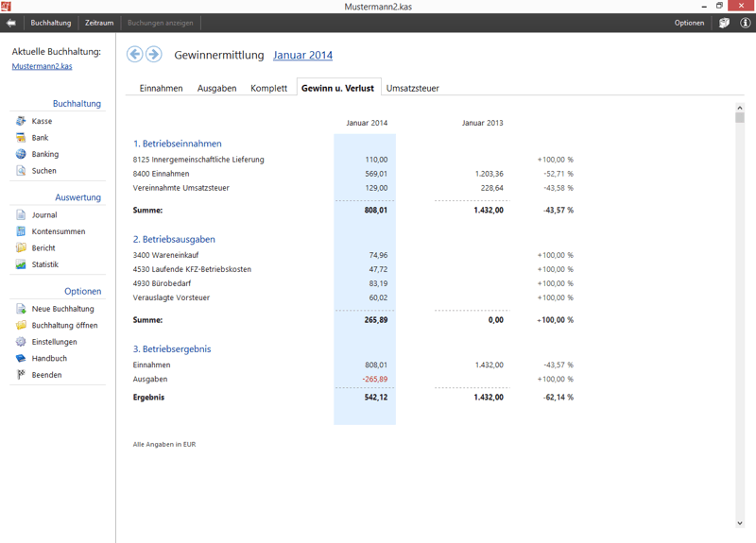This screenshot has height=543, width=756.
Task: Click the Ergebnis value 542,12
Action: tap(375, 397)
